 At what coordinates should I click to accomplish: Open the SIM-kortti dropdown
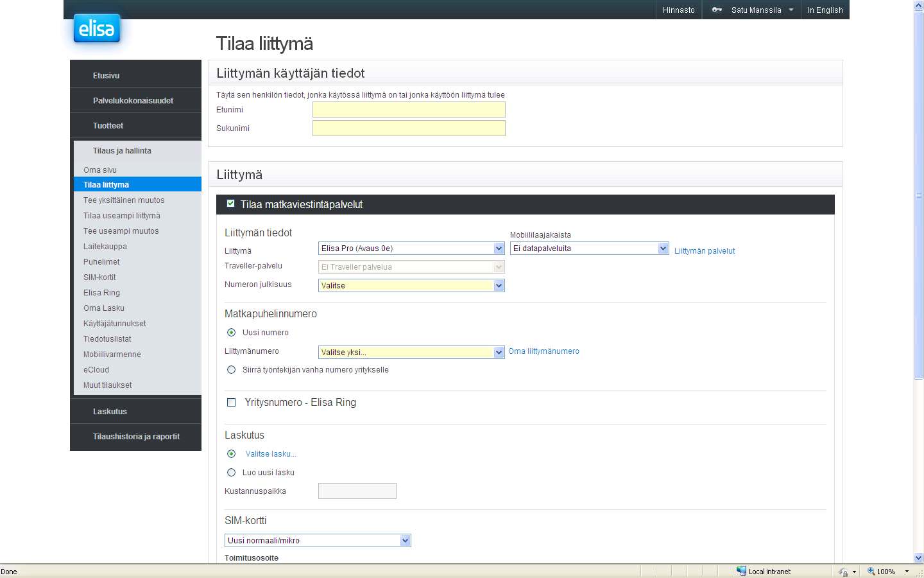(x=318, y=540)
